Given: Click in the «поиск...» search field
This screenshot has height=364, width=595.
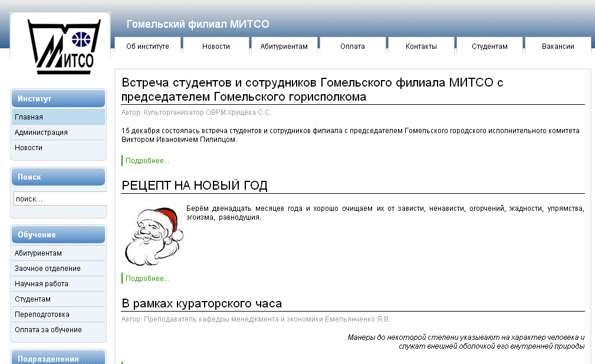Looking at the screenshot, I should [59, 199].
